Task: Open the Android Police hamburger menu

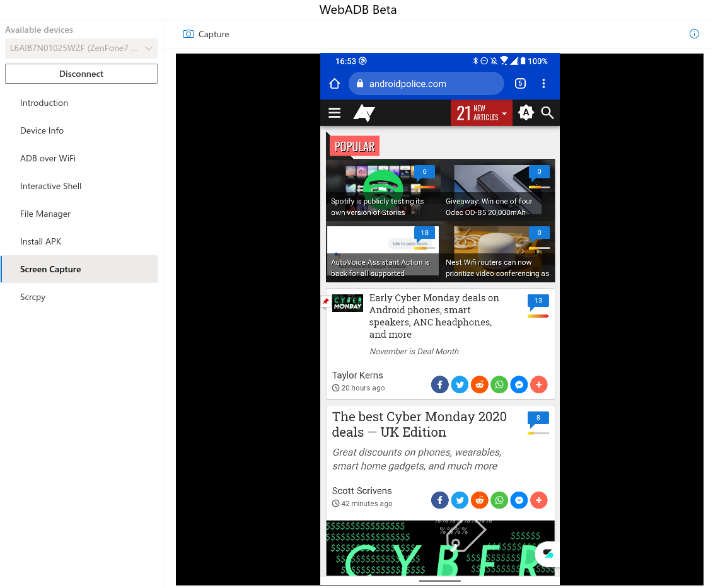Action: [334, 113]
